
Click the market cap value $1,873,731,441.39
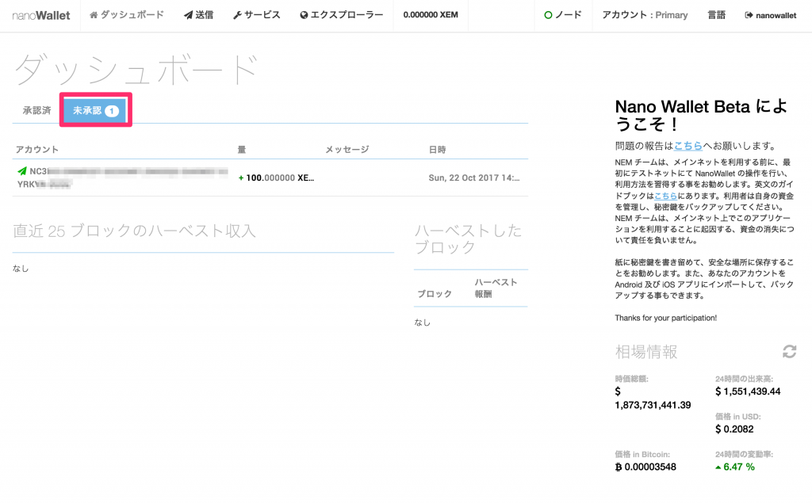coord(653,398)
